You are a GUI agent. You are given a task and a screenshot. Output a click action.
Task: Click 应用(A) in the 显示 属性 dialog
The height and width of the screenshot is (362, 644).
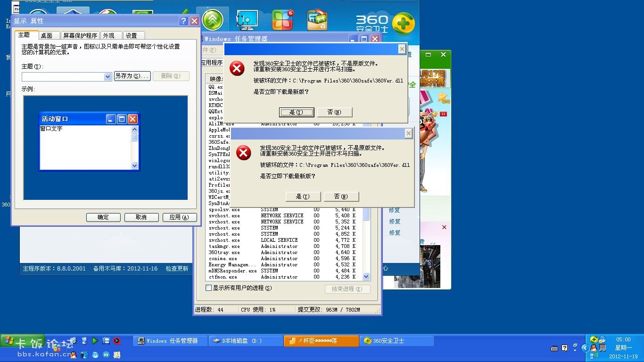pyautogui.click(x=180, y=217)
